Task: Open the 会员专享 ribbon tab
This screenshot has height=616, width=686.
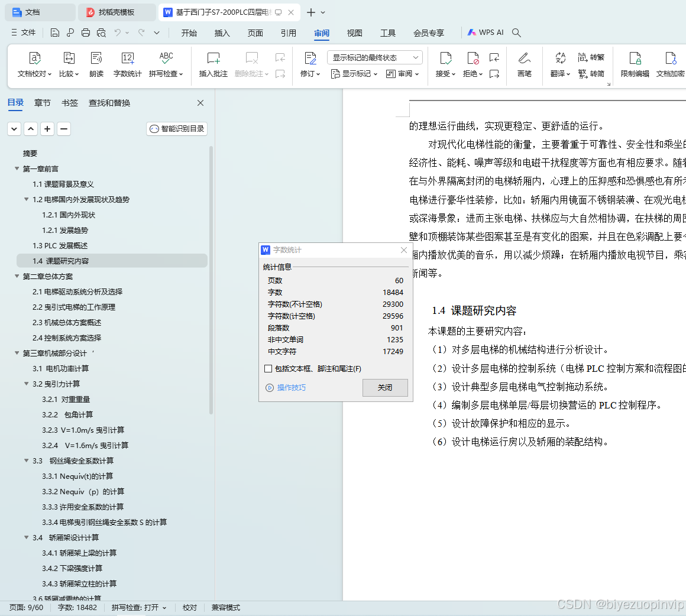Action: click(429, 33)
